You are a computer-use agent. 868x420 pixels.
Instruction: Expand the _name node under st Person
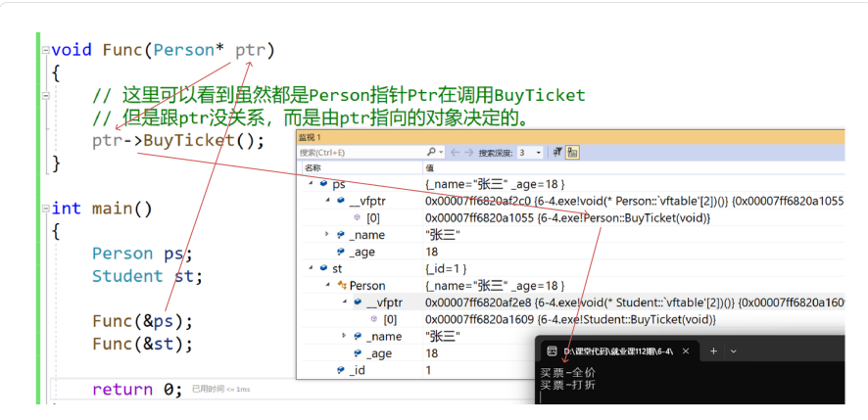coord(344,337)
